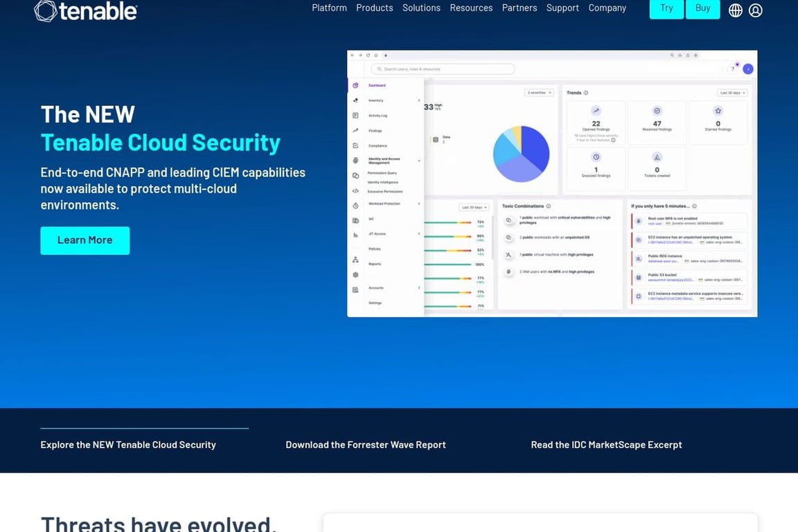Click the Activity Log sidebar icon

355,116
